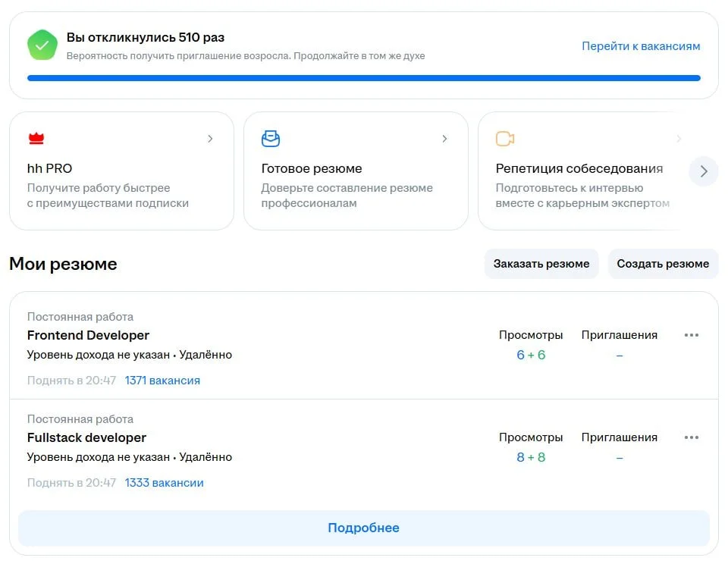The image size is (728, 564).
Task: Open Fullstack developer resume title
Action: click(86, 437)
